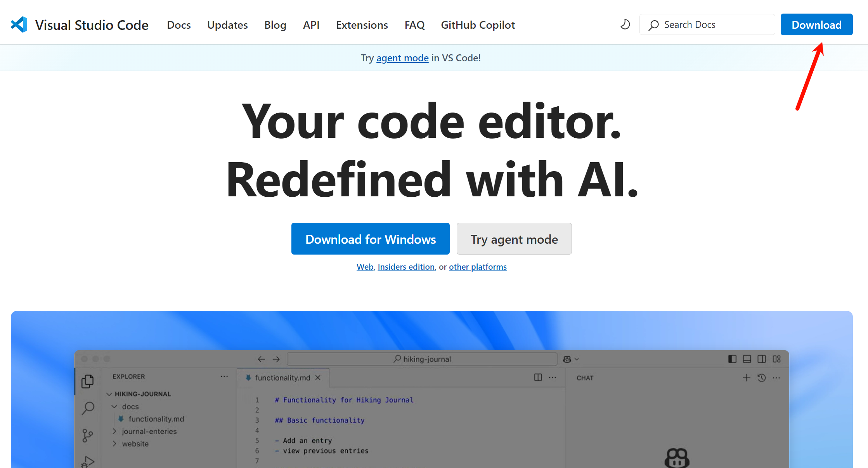Open the Search icon in the activity bar

(88, 408)
